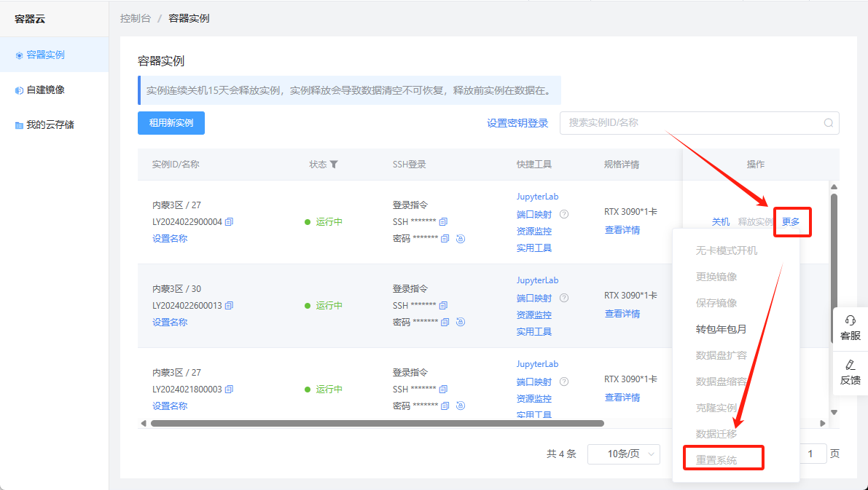This screenshot has height=490, width=868.
Task: Select 重置系统 from menu
Action: click(x=716, y=460)
